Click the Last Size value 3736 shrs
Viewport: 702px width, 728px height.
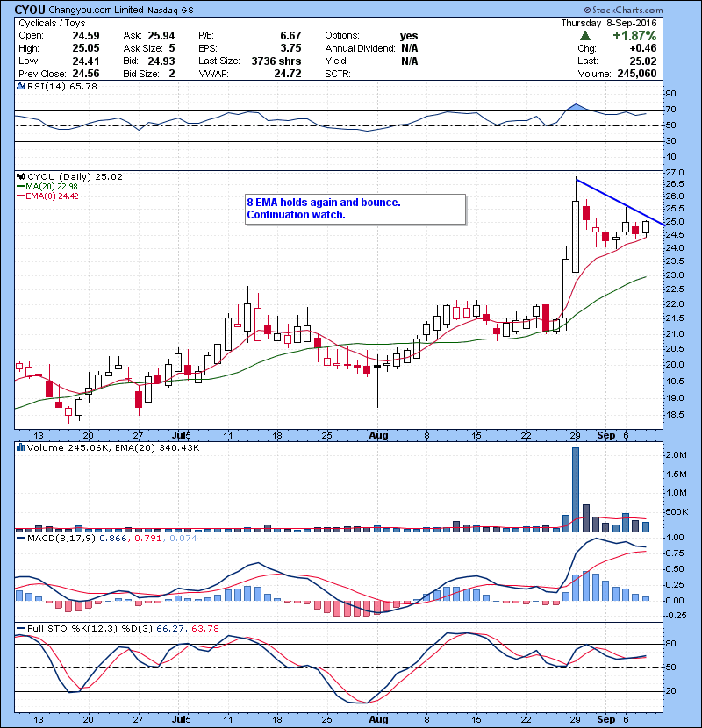(276, 61)
